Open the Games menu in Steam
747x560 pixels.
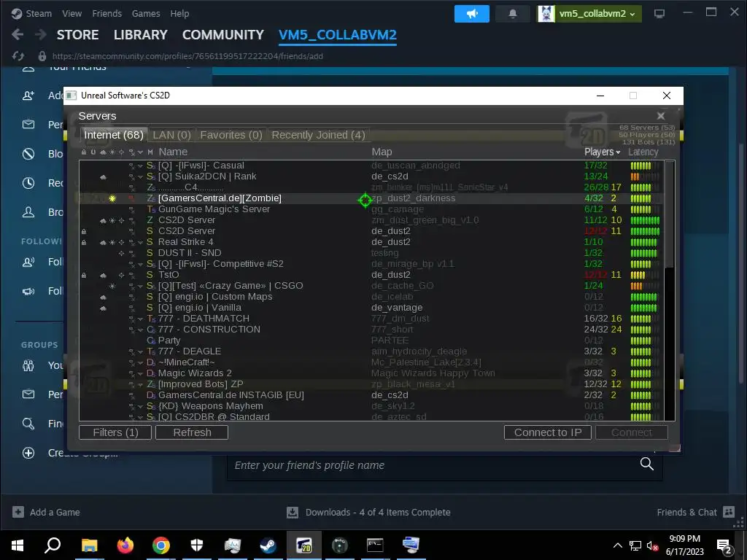(x=146, y=14)
